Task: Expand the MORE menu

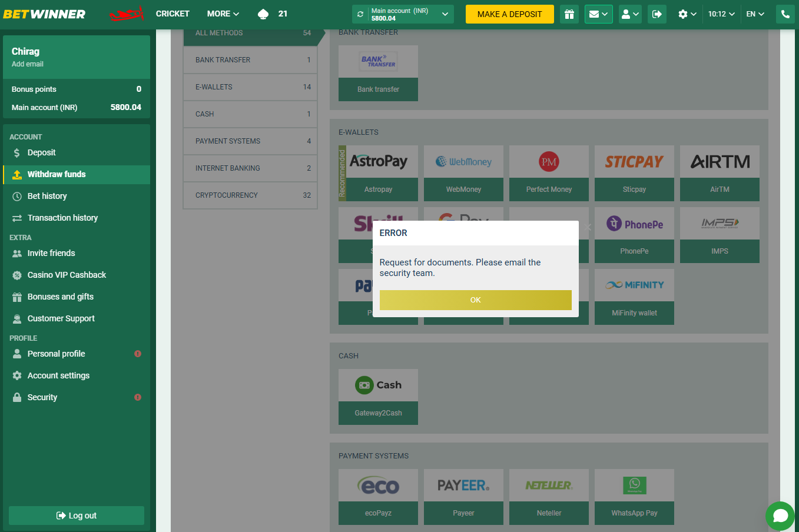Action: (223, 14)
